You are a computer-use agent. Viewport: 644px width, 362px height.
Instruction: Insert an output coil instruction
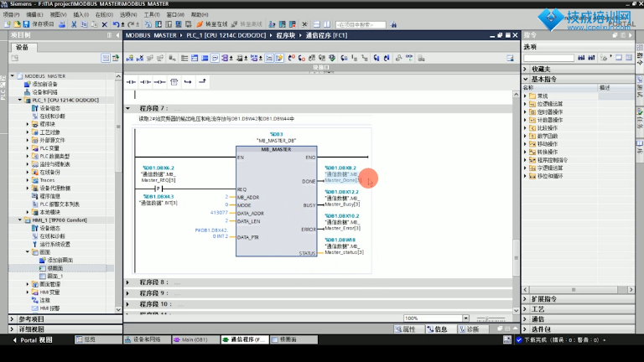160,82
